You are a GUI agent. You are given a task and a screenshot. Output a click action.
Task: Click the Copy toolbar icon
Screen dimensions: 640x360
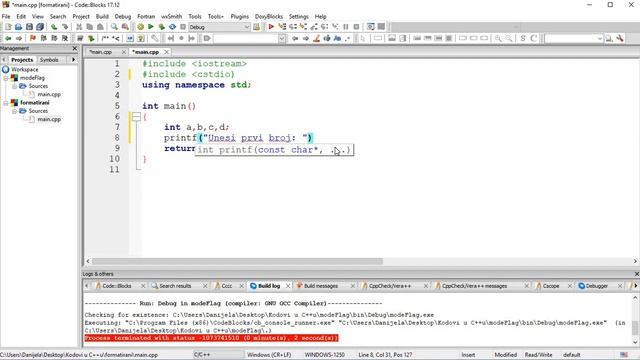click(x=89, y=27)
